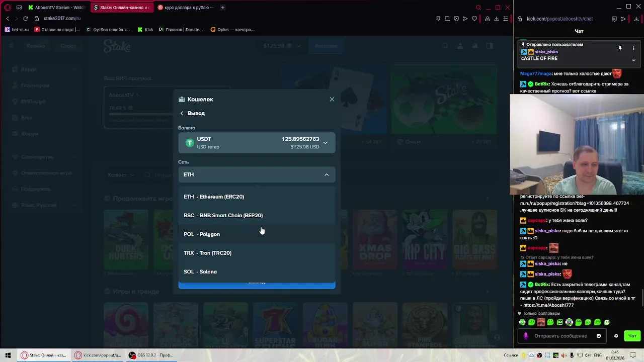The image size is (644, 362).
Task: Open the t.me/Aboosh1777 link
Action: 548,305
